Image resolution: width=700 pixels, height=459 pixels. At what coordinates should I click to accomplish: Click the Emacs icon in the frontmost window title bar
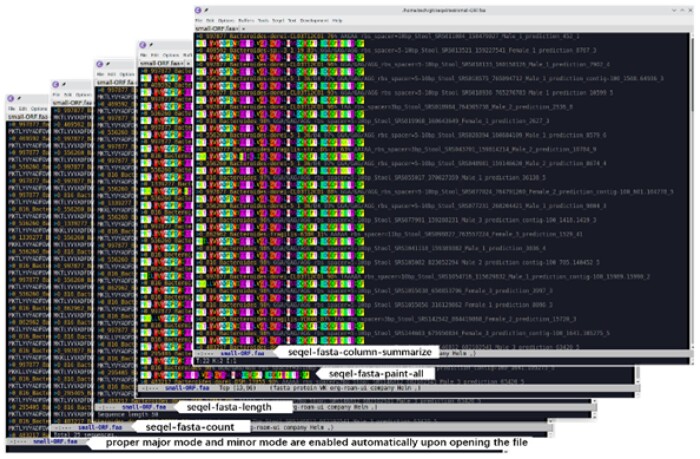pyautogui.click(x=198, y=10)
